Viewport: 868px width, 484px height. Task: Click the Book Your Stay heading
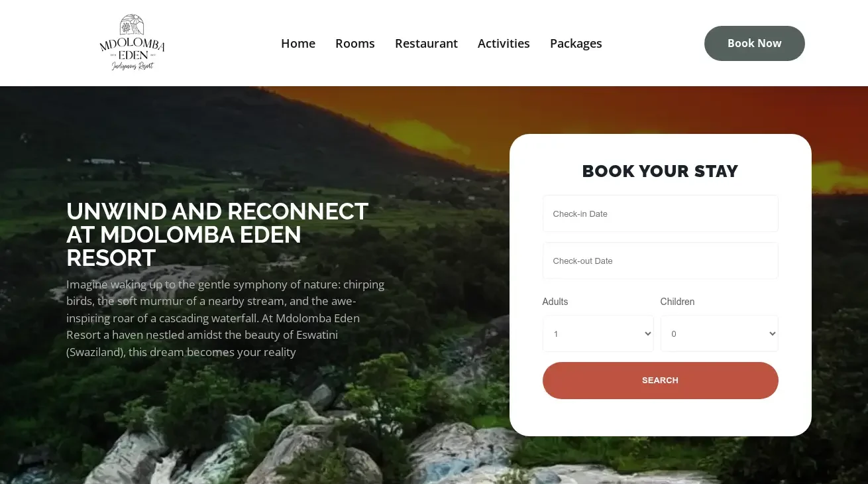[660, 171]
